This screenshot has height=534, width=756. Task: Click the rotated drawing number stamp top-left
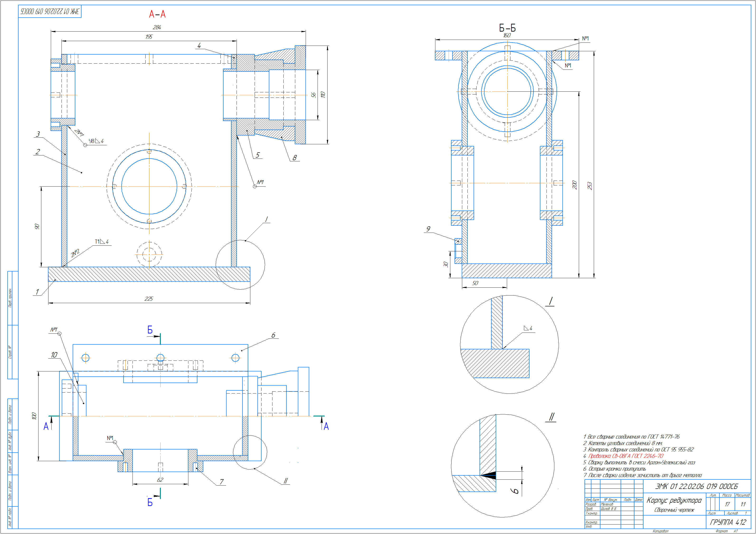[x=50, y=12]
